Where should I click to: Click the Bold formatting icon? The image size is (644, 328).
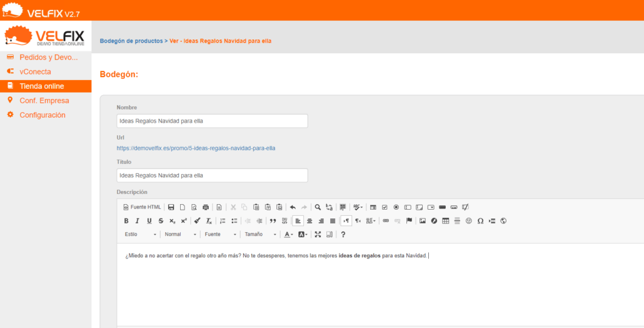click(x=126, y=221)
